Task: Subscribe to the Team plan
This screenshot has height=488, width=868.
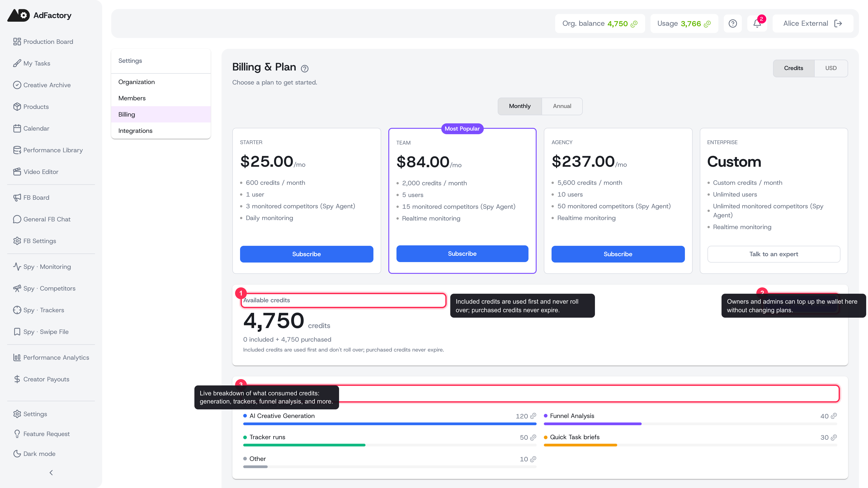Action: (462, 253)
